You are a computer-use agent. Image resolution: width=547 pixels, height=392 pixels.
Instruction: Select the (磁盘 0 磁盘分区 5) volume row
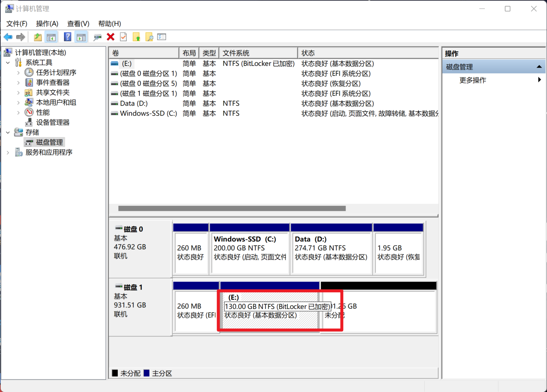tap(274, 83)
